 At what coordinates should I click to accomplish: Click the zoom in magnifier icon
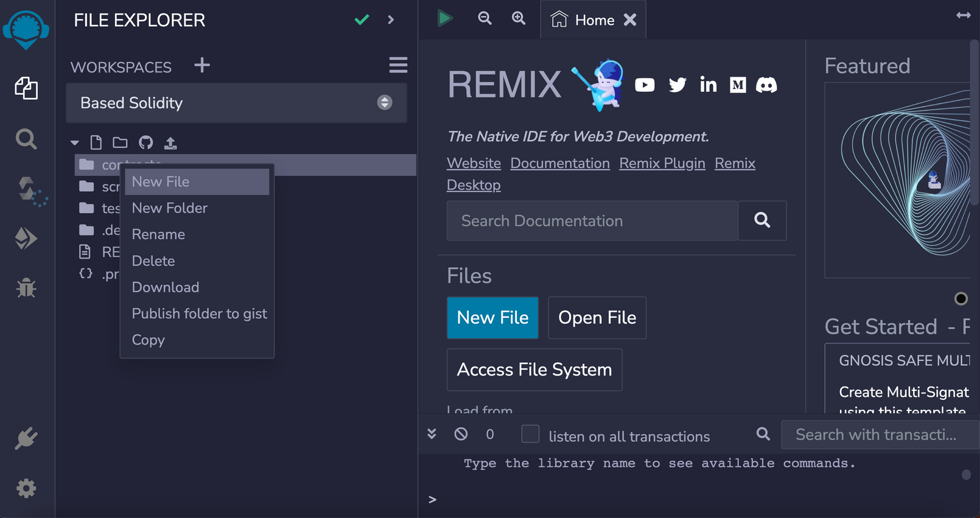(x=519, y=18)
